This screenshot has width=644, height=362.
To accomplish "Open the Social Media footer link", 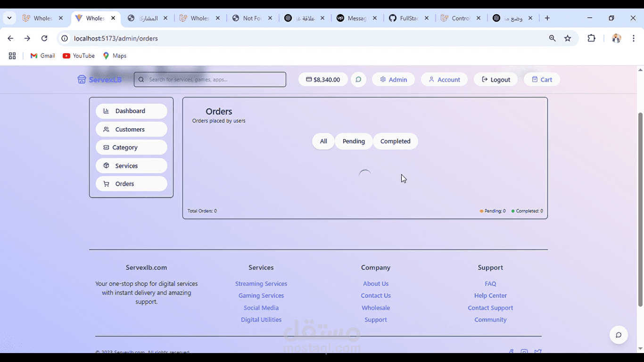I will 261,308.
